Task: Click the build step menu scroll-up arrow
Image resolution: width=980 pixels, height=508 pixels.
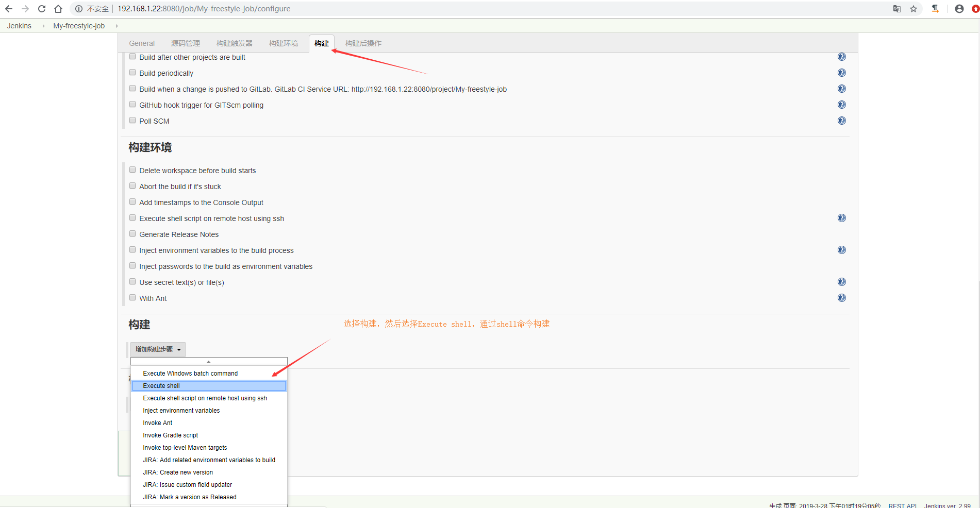Action: 209,362
